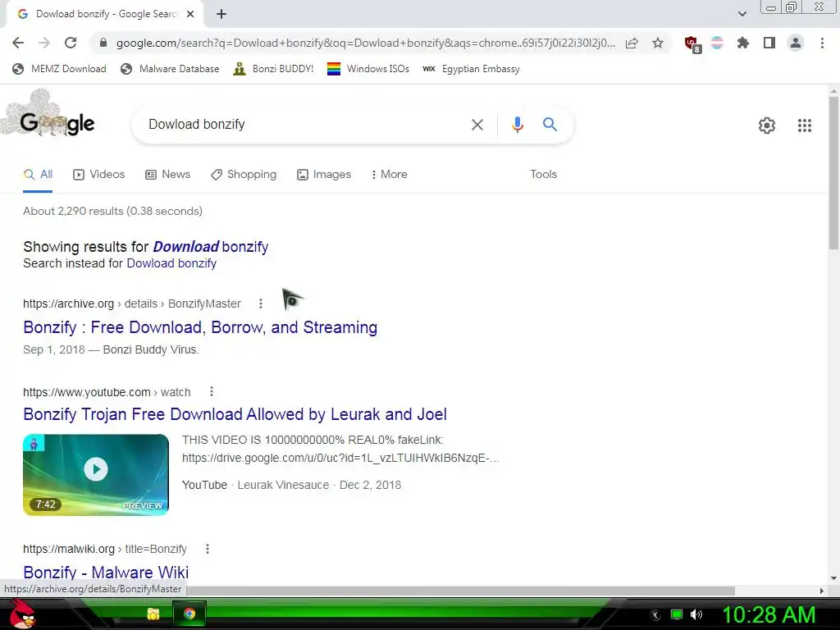This screenshot has width=840, height=630.
Task: Search instead for 'Dowload bonzify'
Action: point(171,263)
